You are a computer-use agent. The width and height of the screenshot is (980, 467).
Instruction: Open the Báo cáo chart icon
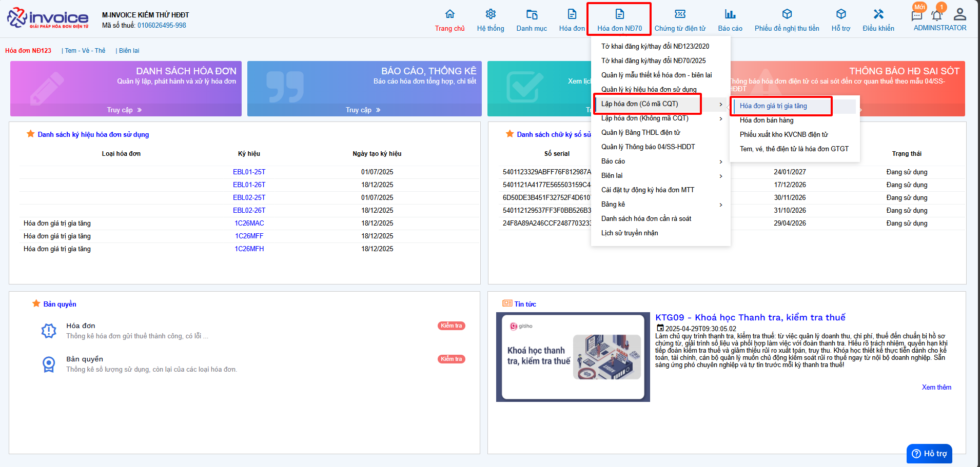[x=730, y=14]
